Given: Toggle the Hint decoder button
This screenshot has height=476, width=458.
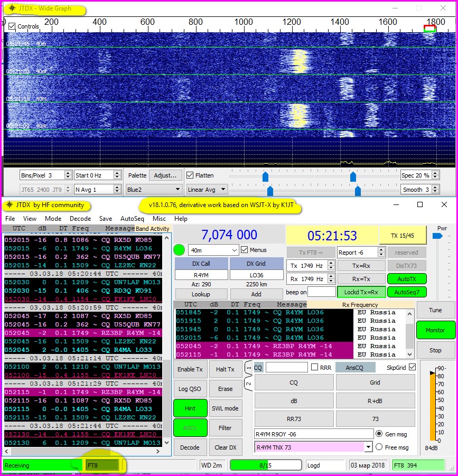Looking at the screenshot, I should pyautogui.click(x=190, y=408).
